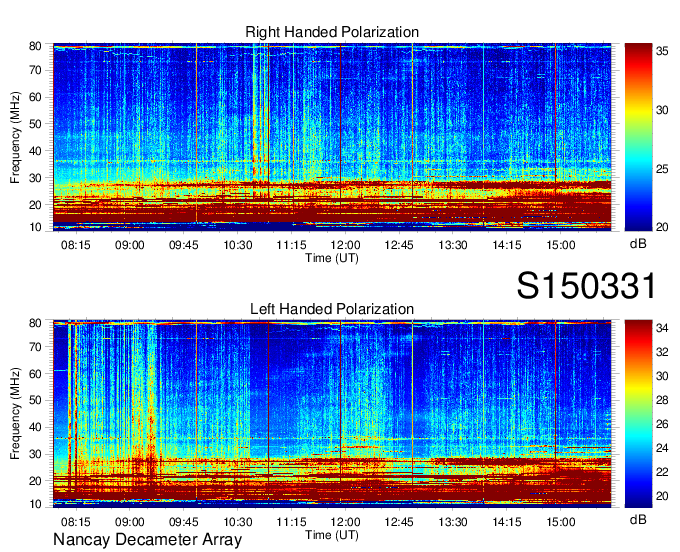The width and height of the screenshot is (680, 552).
Task: Click "Time (UT)" label under Right Handed plot
Action: pyautogui.click(x=332, y=258)
